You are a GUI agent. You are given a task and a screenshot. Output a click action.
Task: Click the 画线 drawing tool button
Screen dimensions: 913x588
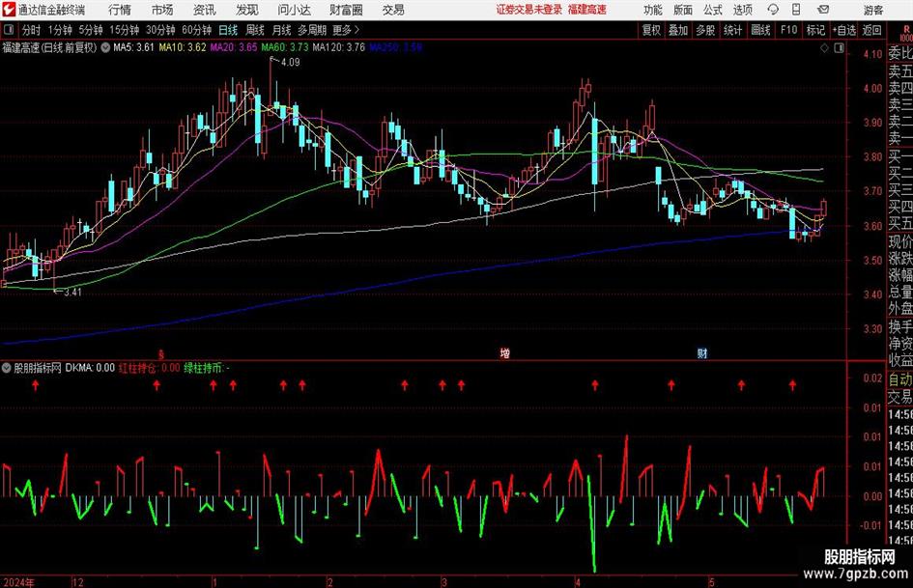coord(760,30)
